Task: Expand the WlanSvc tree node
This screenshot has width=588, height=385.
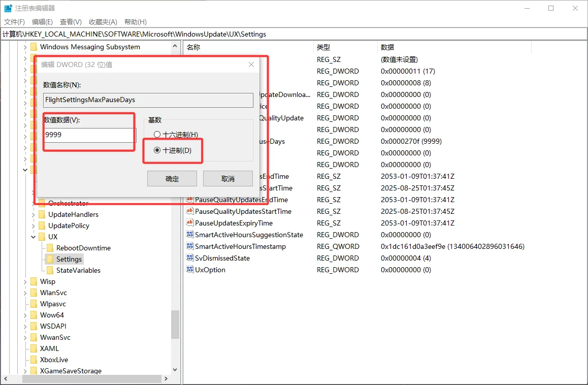Action: coord(25,293)
